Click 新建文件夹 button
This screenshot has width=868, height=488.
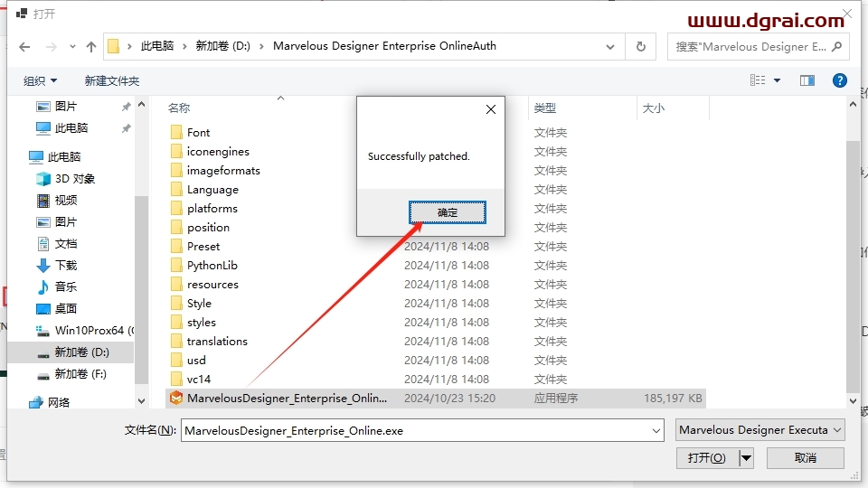tap(112, 80)
